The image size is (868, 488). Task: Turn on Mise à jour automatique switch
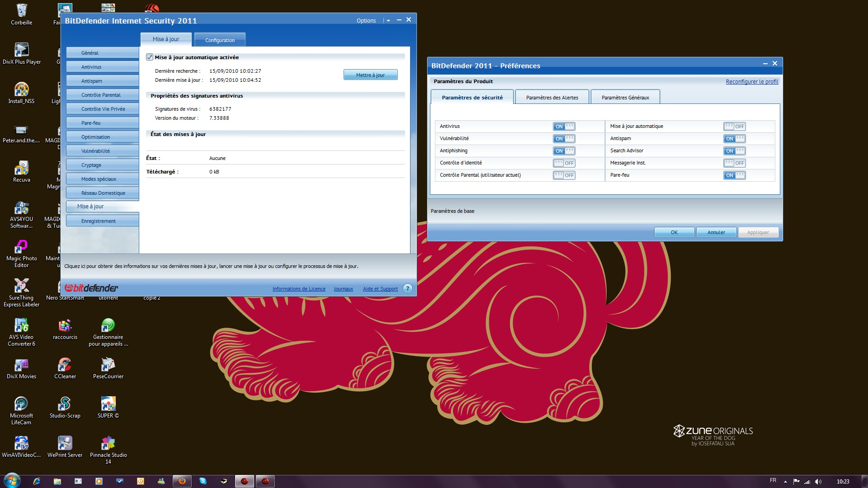click(735, 127)
